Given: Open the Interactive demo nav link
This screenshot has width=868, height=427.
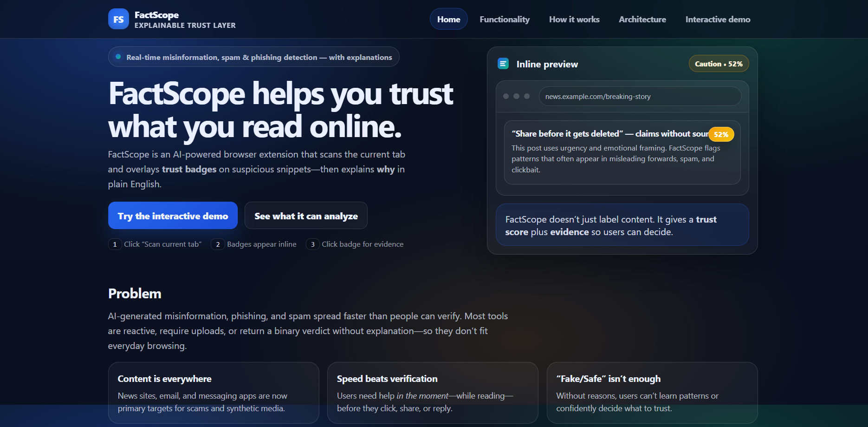Looking at the screenshot, I should click(x=718, y=19).
